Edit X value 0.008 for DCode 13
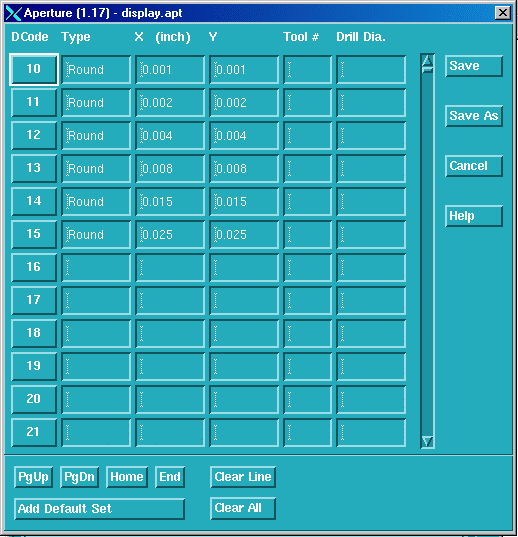This screenshot has width=518, height=537. [x=170, y=168]
